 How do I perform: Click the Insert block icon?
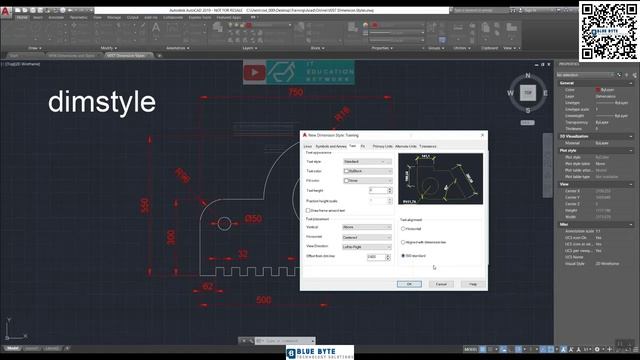coord(300,28)
